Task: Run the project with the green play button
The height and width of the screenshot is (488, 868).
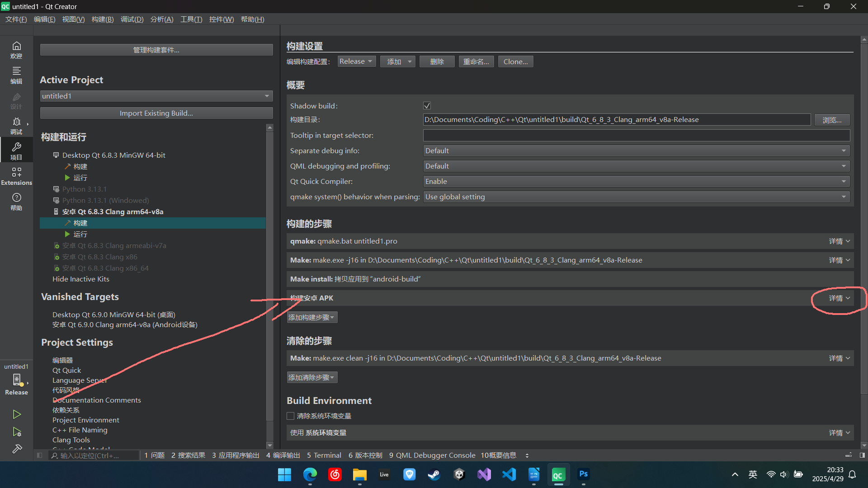Action: pyautogui.click(x=17, y=414)
